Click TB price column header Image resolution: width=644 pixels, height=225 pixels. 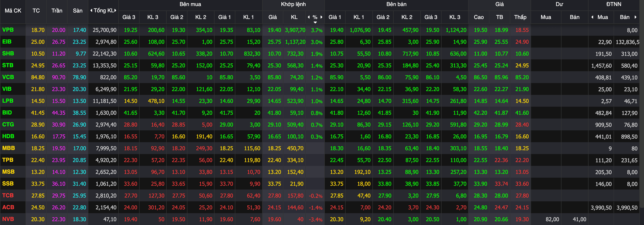tap(499, 17)
